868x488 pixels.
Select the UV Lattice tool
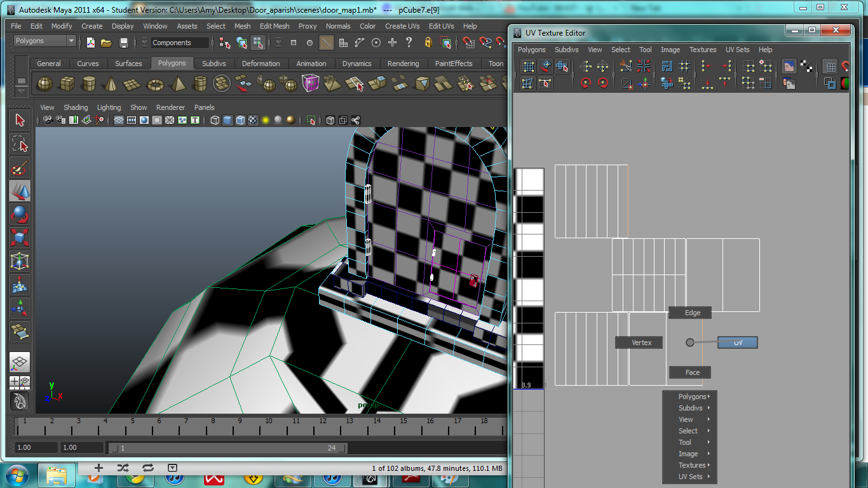pyautogui.click(x=528, y=65)
